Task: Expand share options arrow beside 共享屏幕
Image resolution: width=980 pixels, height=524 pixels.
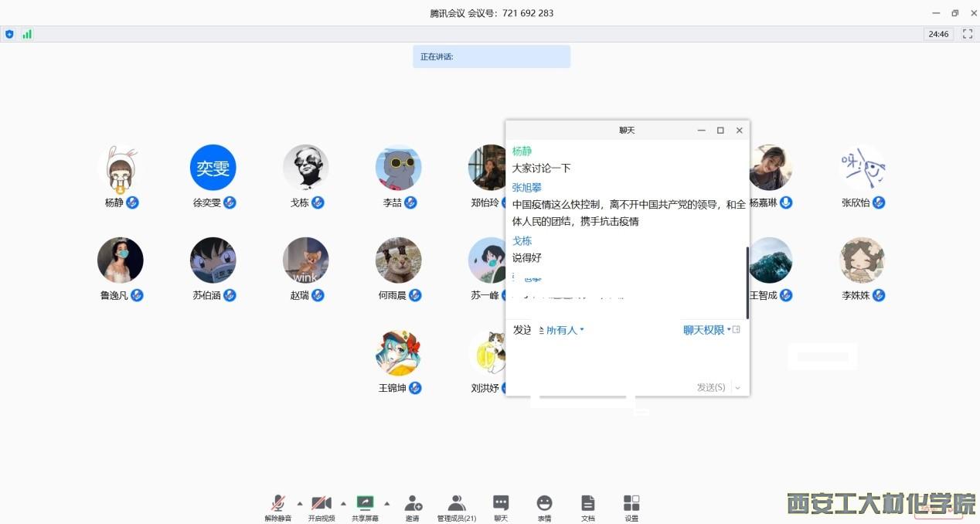Action: 387,503
